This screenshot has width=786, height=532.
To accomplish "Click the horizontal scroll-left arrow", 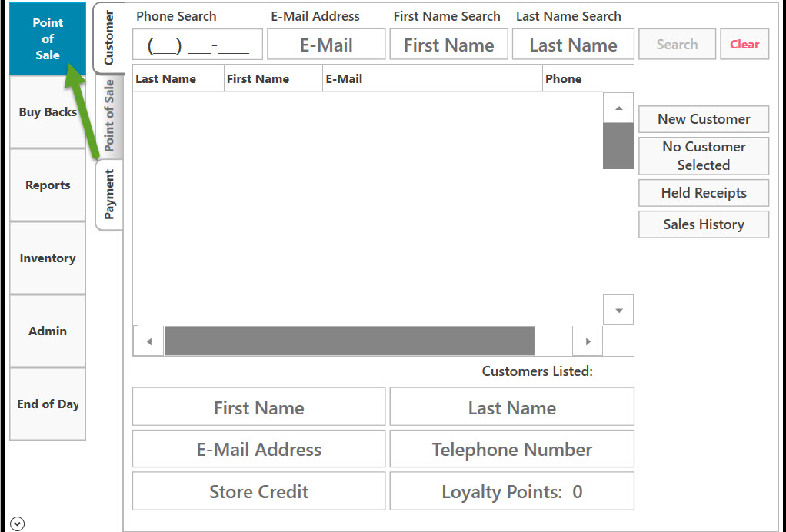I will click(149, 341).
